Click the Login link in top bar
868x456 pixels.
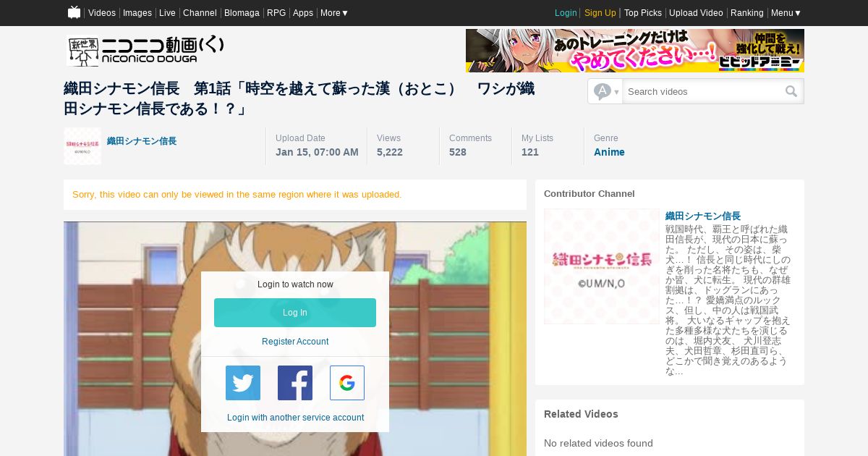[x=566, y=13]
